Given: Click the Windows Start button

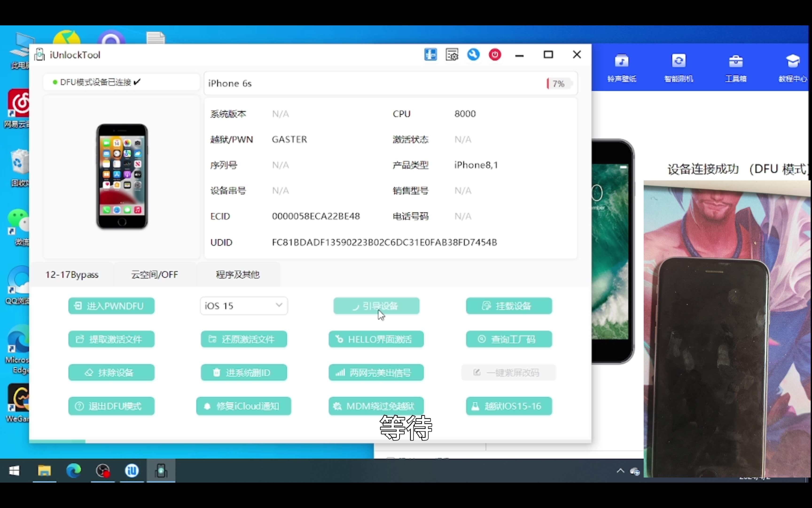Looking at the screenshot, I should pos(14,470).
